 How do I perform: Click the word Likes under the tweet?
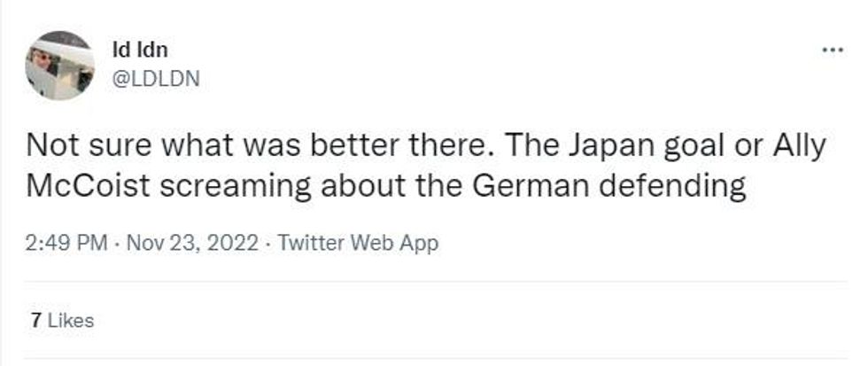click(69, 321)
